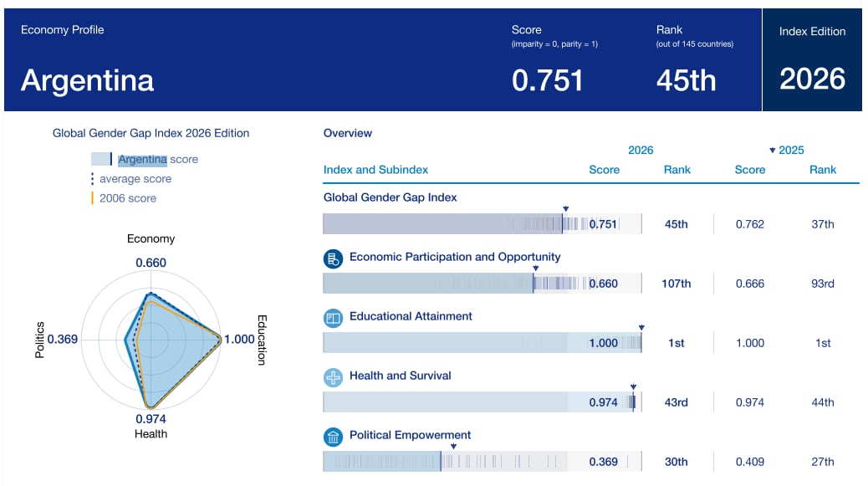Click the overall score 0.751 in header
Viewport: 868px width, 486px height.
coord(547,80)
